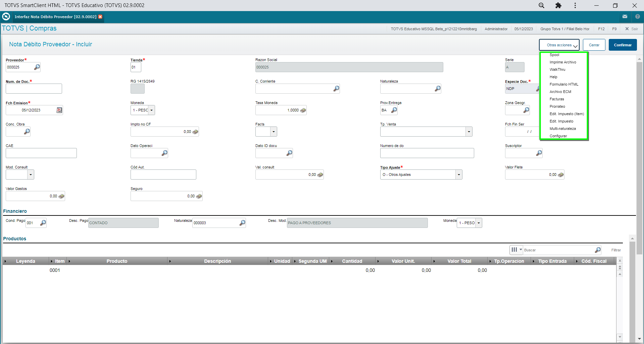Click the Confirmar button
The height and width of the screenshot is (344, 644).
623,45
